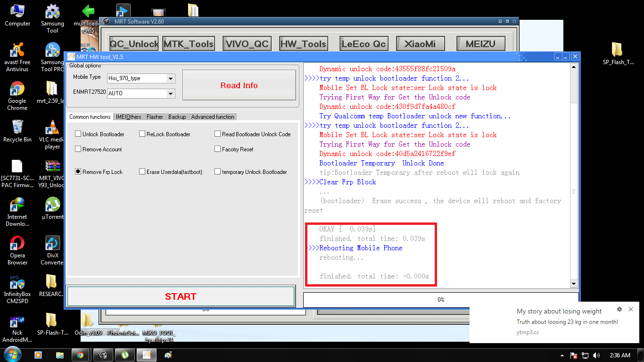Click XiaoMi in MRT Software window
Viewport: 644px width, 362px height.
[420, 44]
